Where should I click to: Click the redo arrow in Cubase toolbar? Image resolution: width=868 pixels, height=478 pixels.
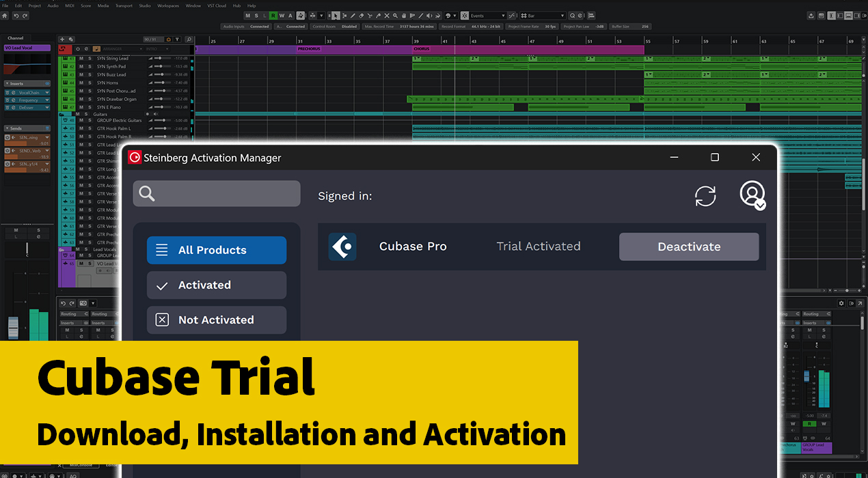point(25,16)
